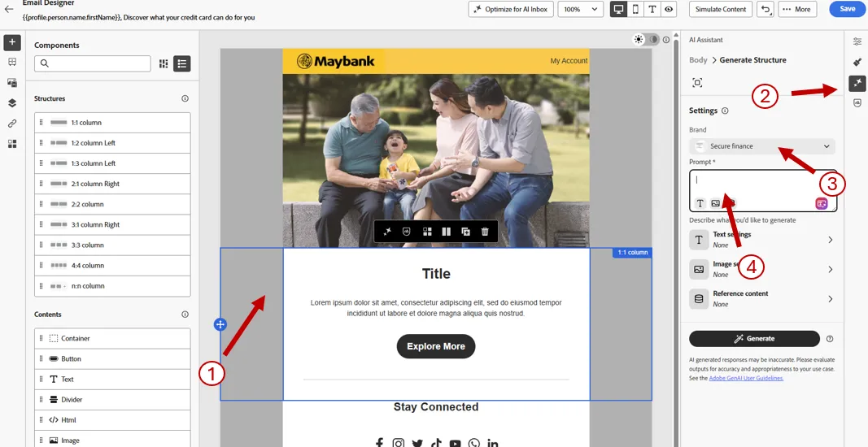Image resolution: width=868 pixels, height=447 pixels.
Task: Open the More options menu
Action: click(x=797, y=9)
